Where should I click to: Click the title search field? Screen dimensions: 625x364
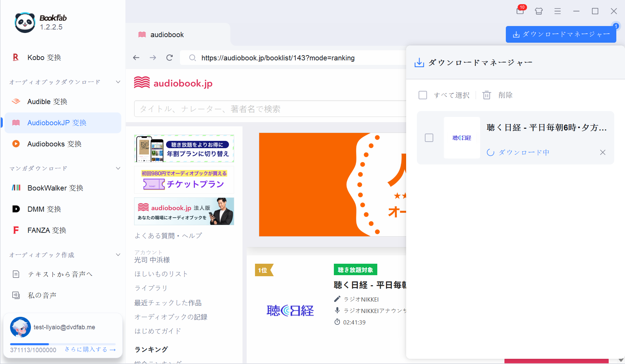tap(243, 109)
